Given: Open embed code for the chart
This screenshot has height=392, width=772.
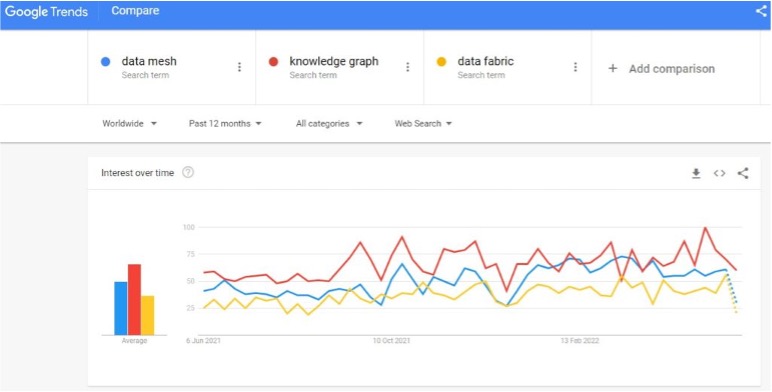Looking at the screenshot, I should point(719,173).
